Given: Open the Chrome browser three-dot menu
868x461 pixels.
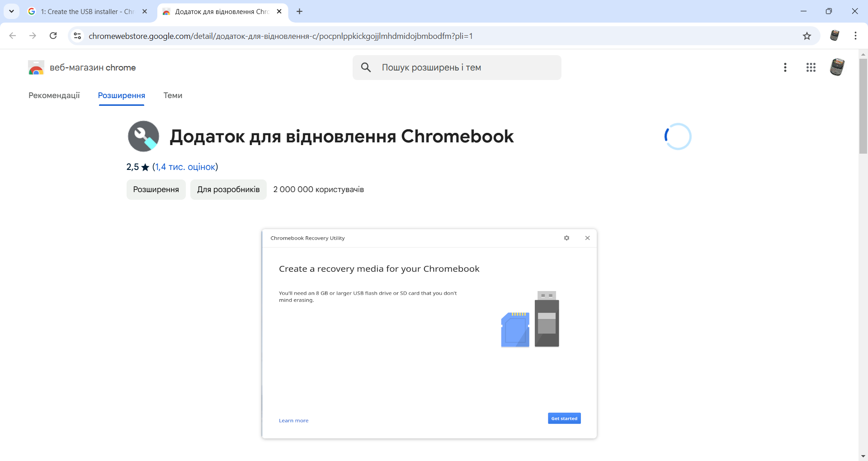Looking at the screenshot, I should click(855, 36).
